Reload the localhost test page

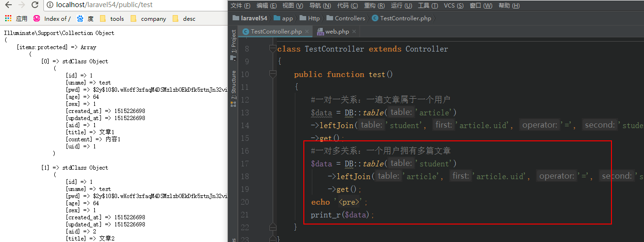pyautogui.click(x=35, y=5)
